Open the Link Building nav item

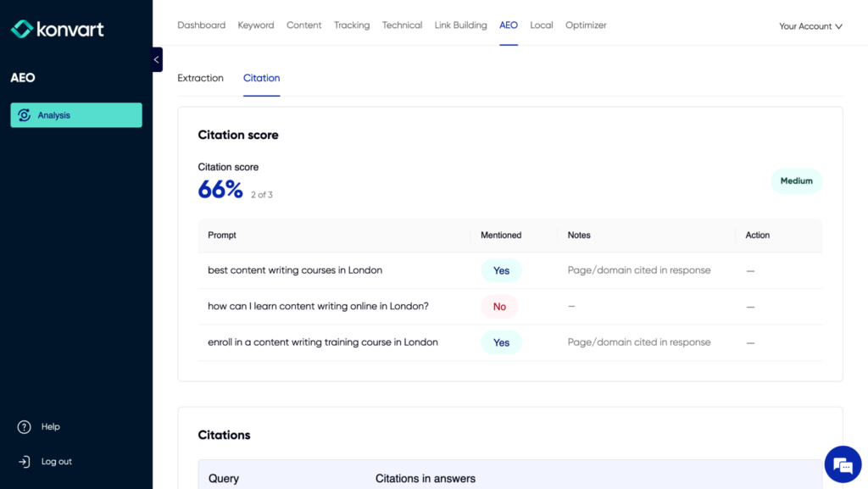460,25
